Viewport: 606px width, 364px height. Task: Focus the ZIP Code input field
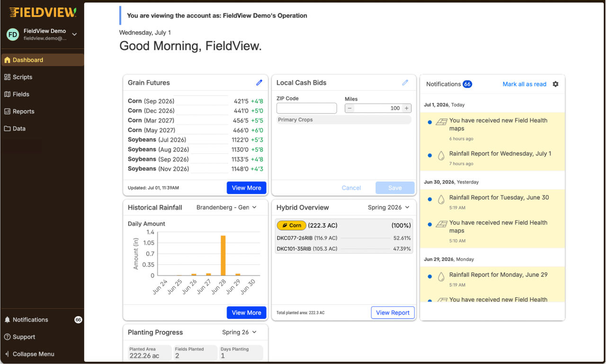coord(307,108)
